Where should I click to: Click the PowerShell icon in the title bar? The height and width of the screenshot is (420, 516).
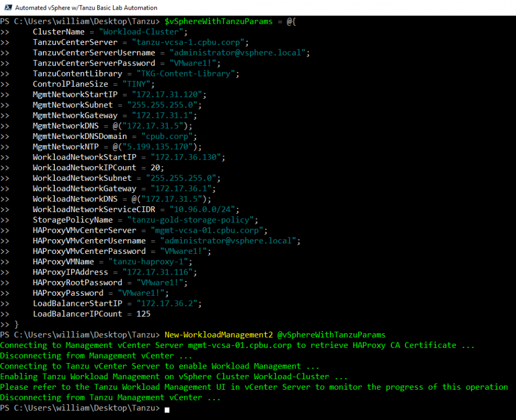coord(8,7)
